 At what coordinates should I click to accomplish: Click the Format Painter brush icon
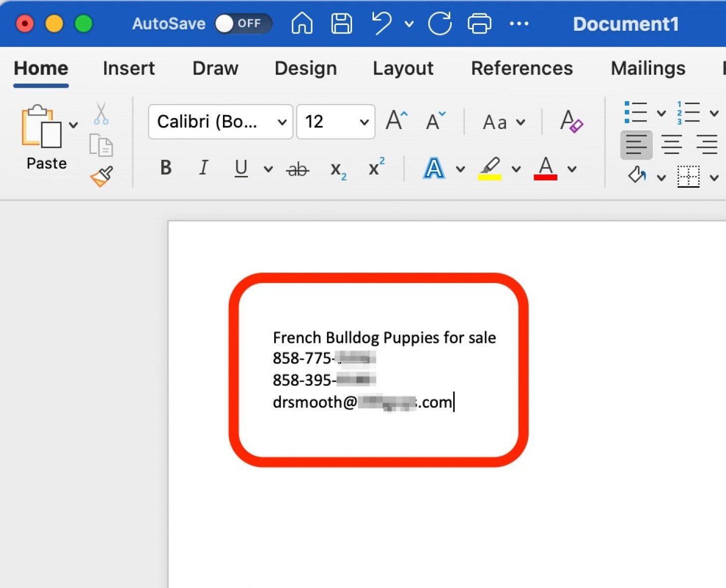(x=102, y=176)
